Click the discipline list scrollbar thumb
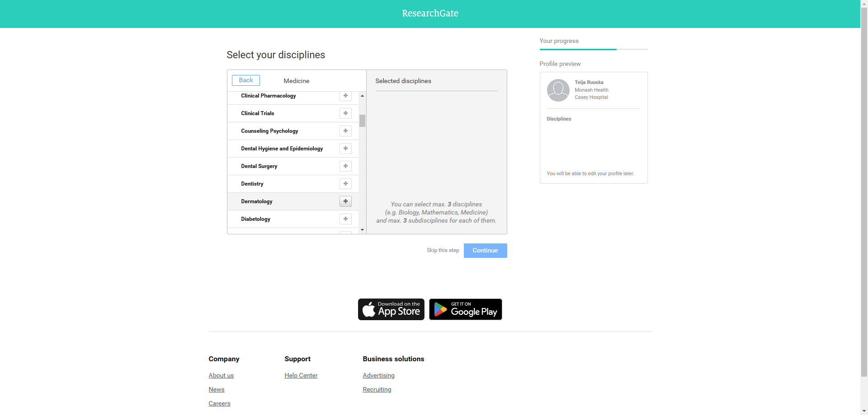The height and width of the screenshot is (415, 868). coord(362,121)
